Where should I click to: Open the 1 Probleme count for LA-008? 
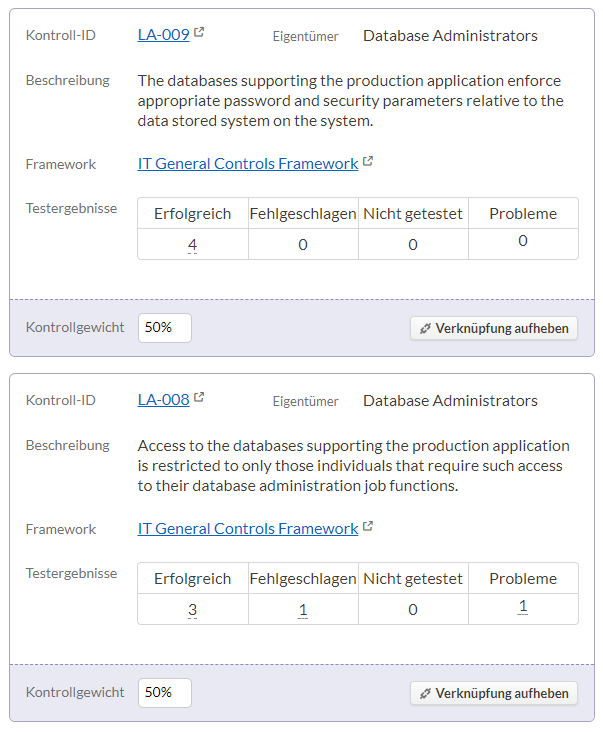pyautogui.click(x=523, y=606)
